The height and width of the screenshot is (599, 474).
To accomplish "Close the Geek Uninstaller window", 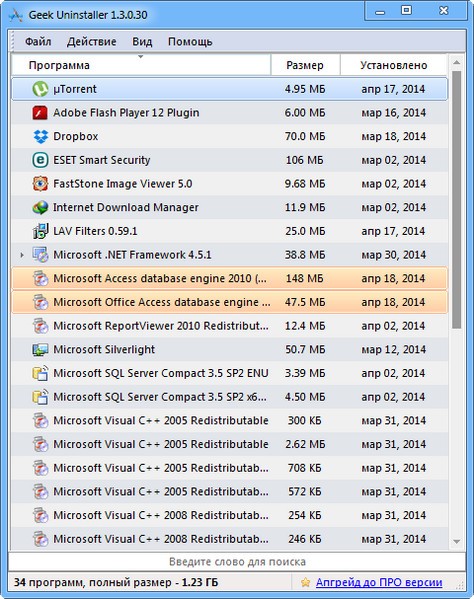I will [x=443, y=11].
